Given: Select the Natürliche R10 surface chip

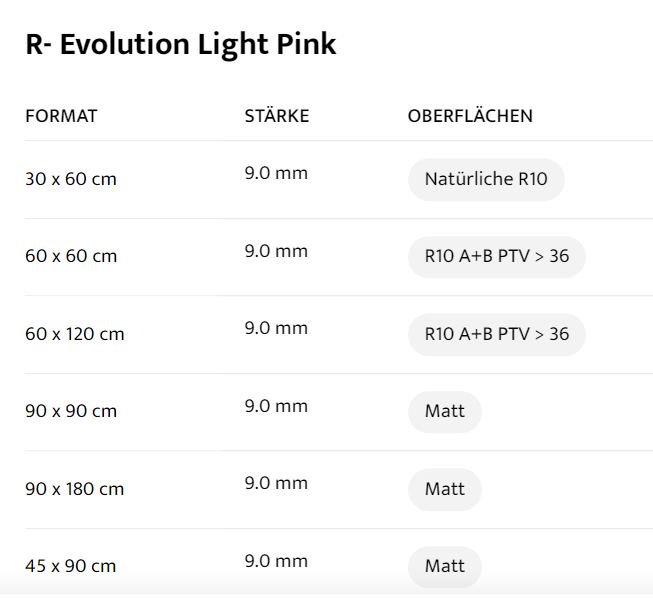Looking at the screenshot, I should pos(486,180).
